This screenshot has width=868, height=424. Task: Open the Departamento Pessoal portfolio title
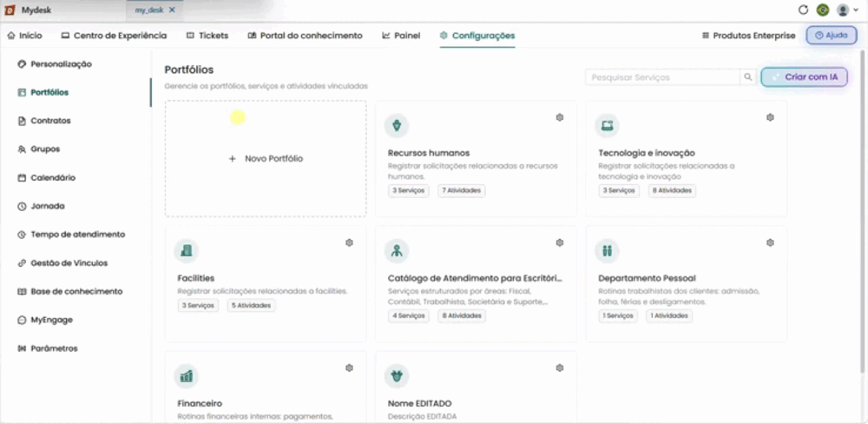648,278
